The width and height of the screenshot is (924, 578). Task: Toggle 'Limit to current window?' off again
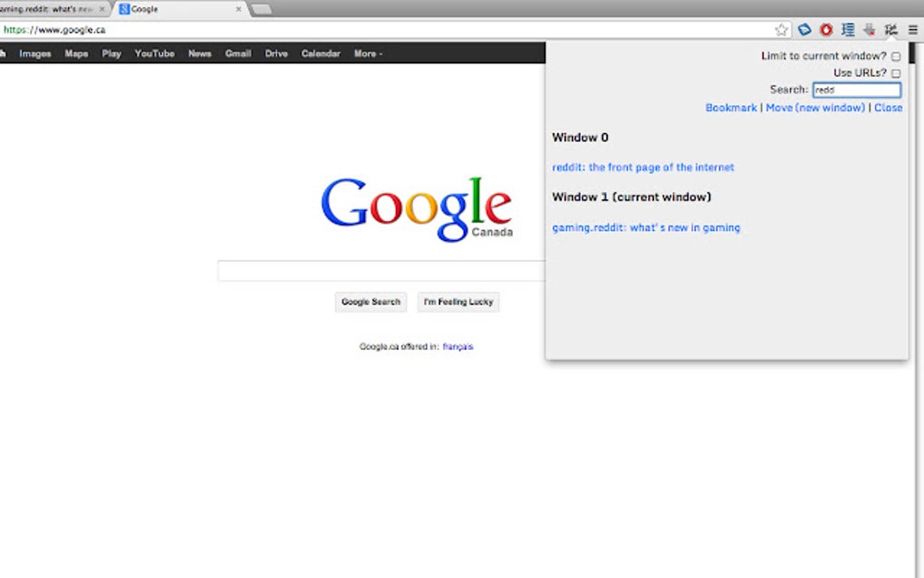pos(895,55)
